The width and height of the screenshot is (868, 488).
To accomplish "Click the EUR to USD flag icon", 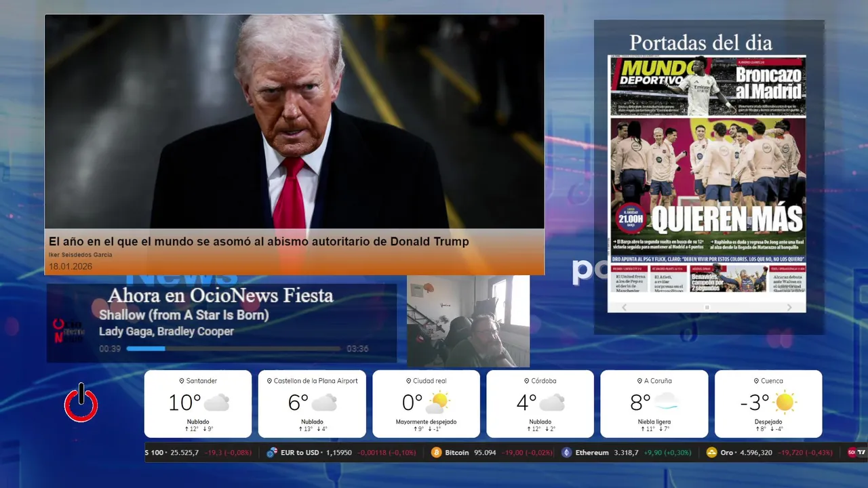I will tap(272, 452).
